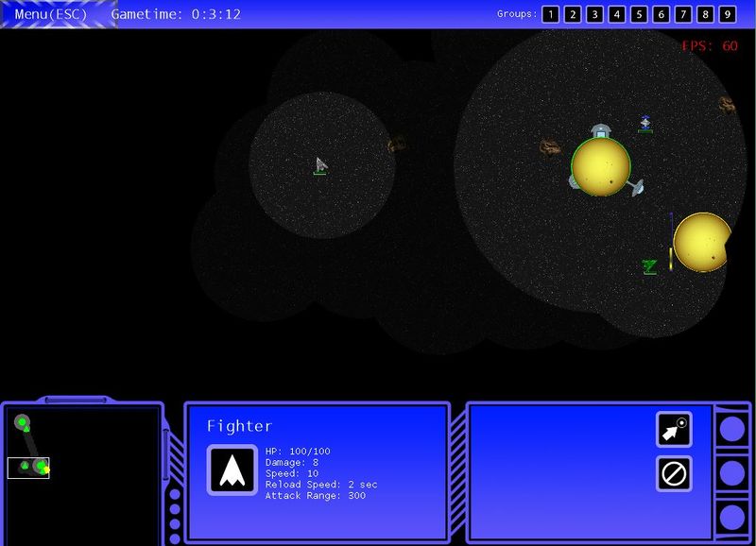Viewport: 756px width, 546px height.
Task: Click the stop command icon
Action: tap(674, 473)
